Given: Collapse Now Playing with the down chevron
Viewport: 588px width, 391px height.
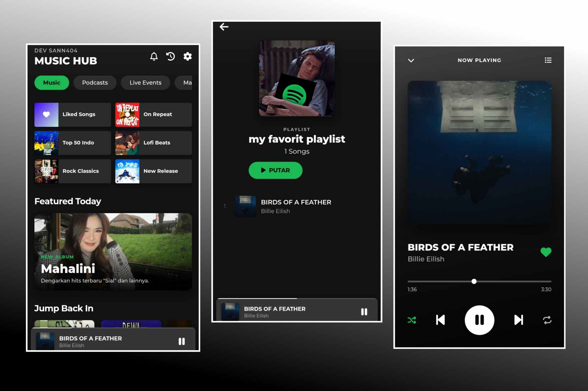Looking at the screenshot, I should (411, 60).
